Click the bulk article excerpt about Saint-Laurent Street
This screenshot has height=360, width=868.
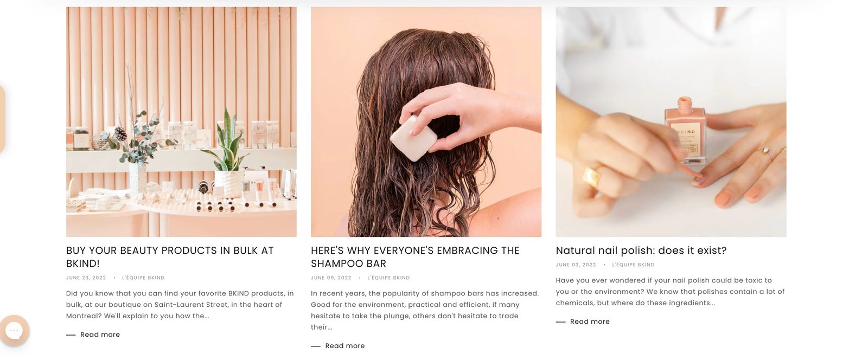tap(180, 305)
